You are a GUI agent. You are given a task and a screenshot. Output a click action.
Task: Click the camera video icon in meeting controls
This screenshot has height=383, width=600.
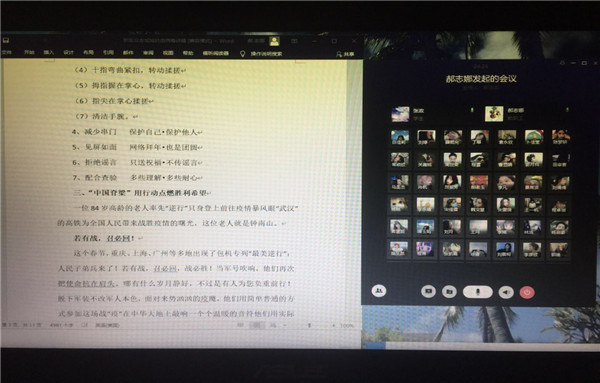(449, 292)
